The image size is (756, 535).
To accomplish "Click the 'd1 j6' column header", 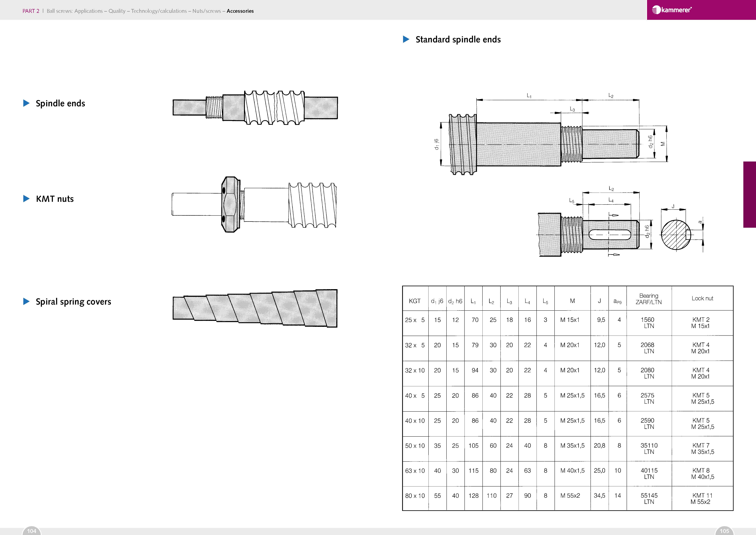I will click(437, 301).
